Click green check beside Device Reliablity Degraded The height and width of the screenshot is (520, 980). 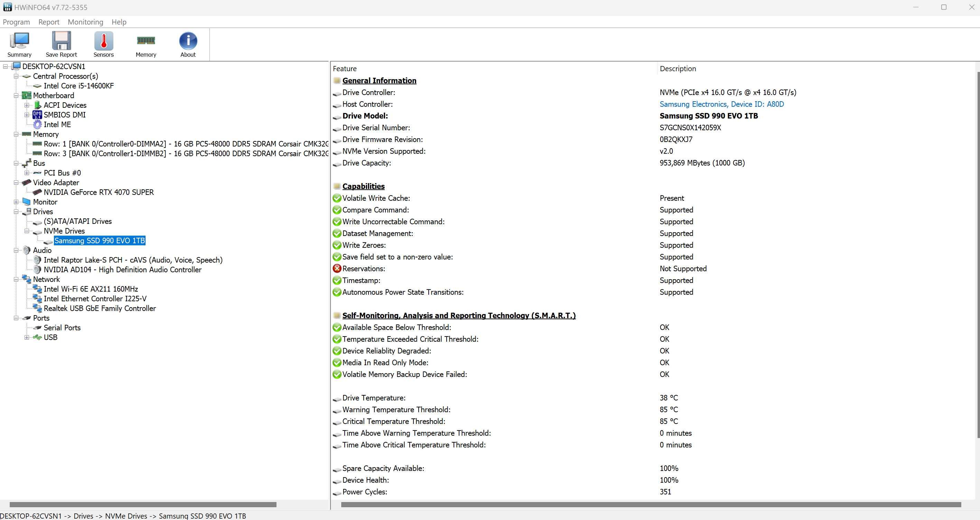pos(337,351)
